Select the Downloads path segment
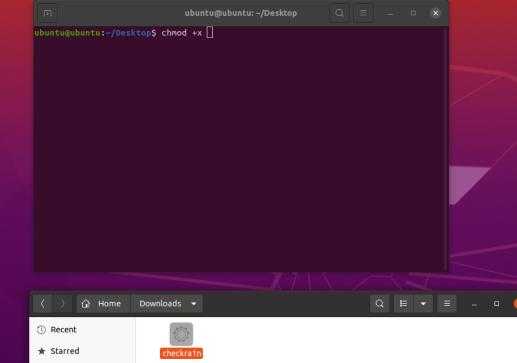517x363 pixels. coord(160,304)
